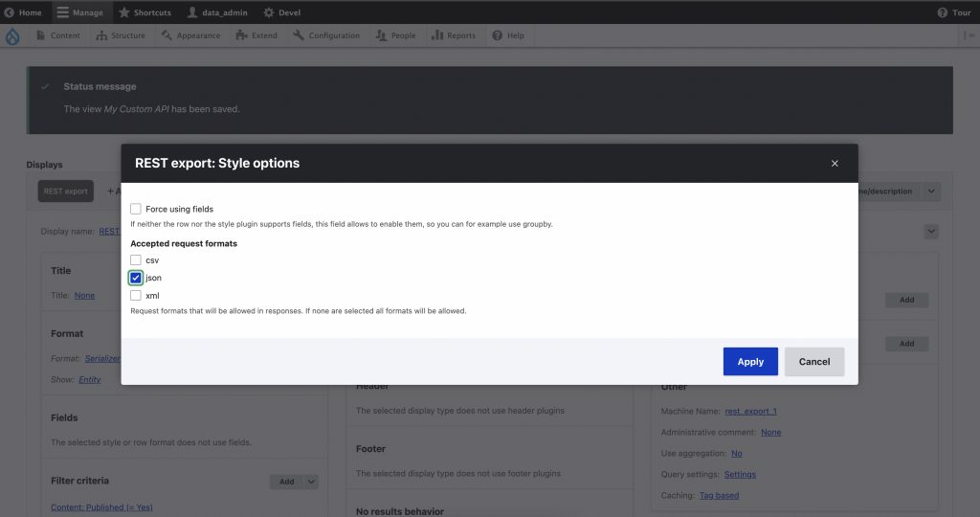Click the Drupal drop logo icon
Viewport: 980px width, 517px height.
tap(12, 36)
